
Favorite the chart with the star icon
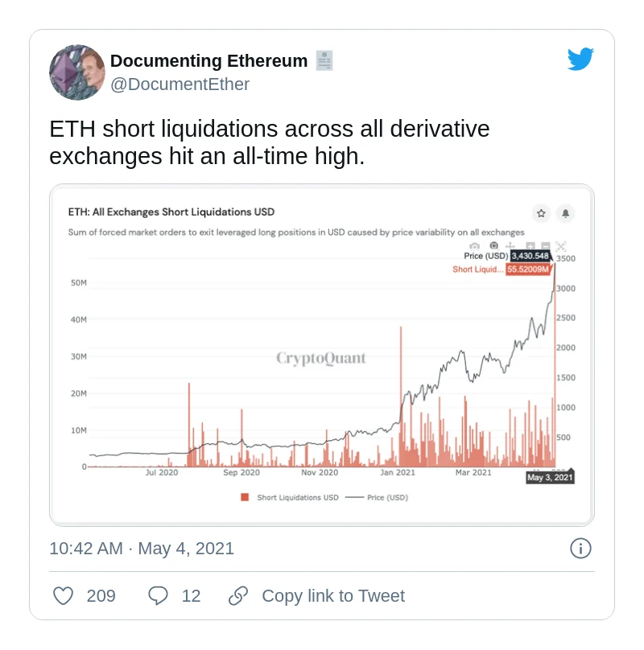coord(541,213)
